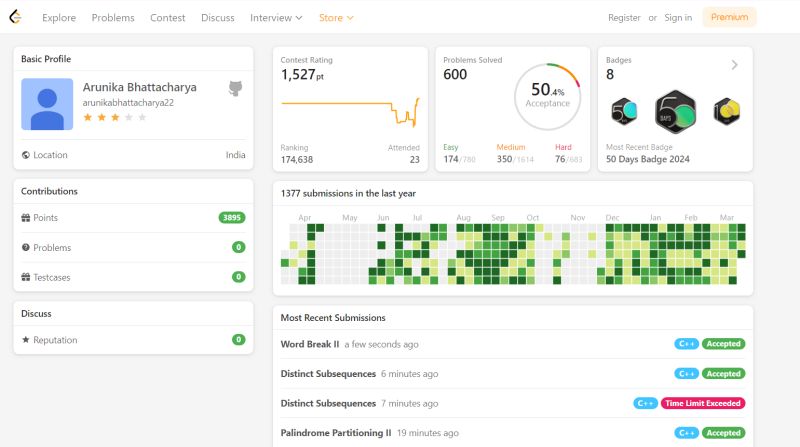Click the ranking value 174,638
This screenshot has height=447, width=800.
coord(296,160)
